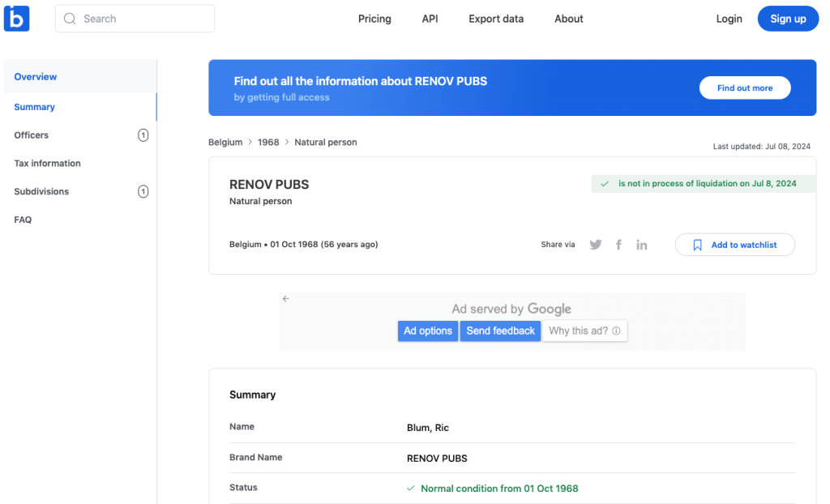The width and height of the screenshot is (830, 504).
Task: Share via LinkedIn icon
Action: point(642,245)
